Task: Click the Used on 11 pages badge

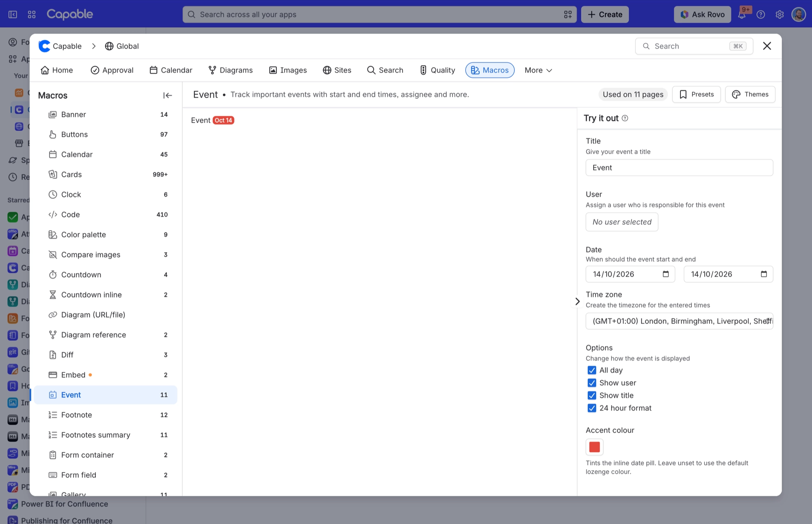Action: [633, 94]
